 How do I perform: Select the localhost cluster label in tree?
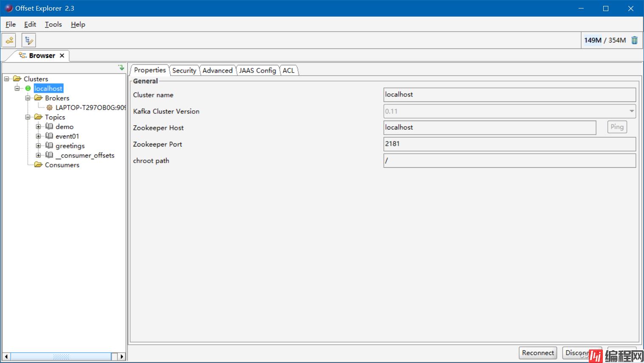click(x=48, y=88)
